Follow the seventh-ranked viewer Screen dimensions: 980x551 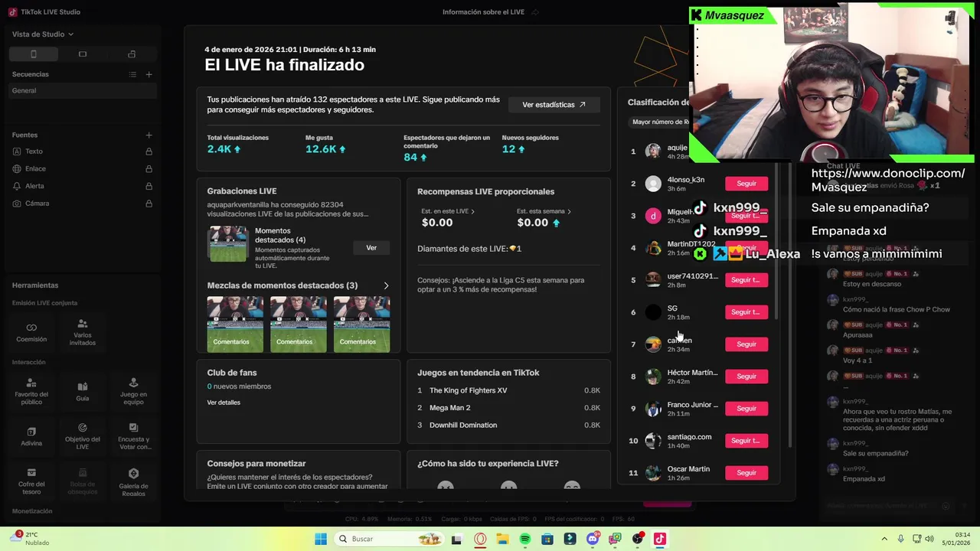coord(746,344)
